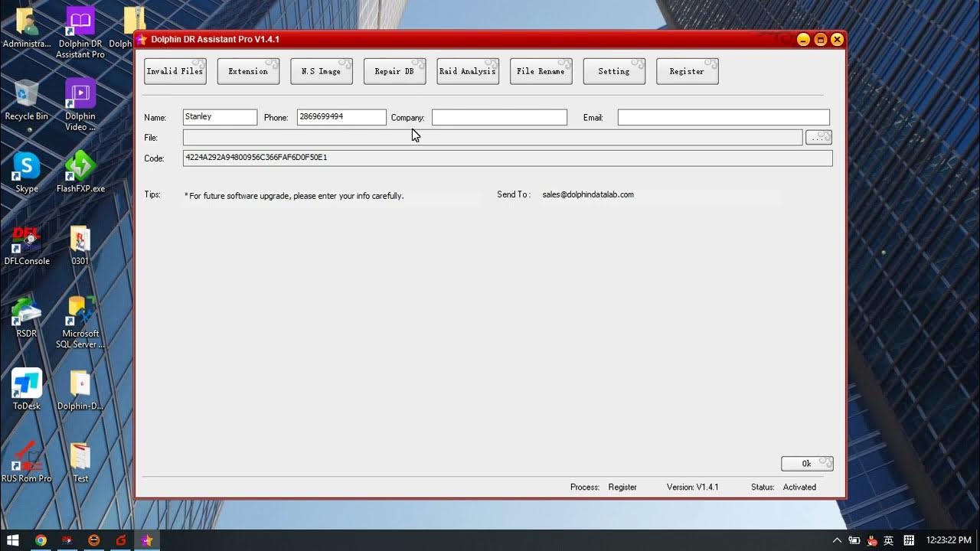
Task: Launch RUS Rom Pro shortcut
Action: (27, 462)
